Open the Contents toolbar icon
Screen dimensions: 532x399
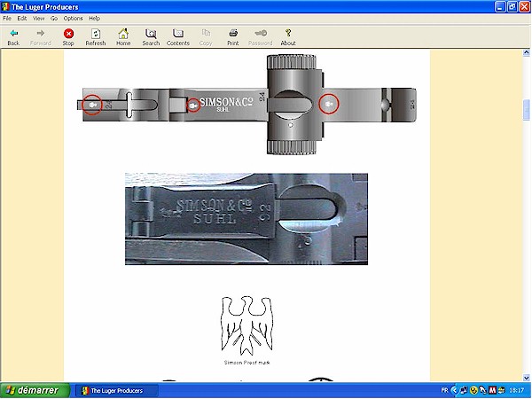178,34
